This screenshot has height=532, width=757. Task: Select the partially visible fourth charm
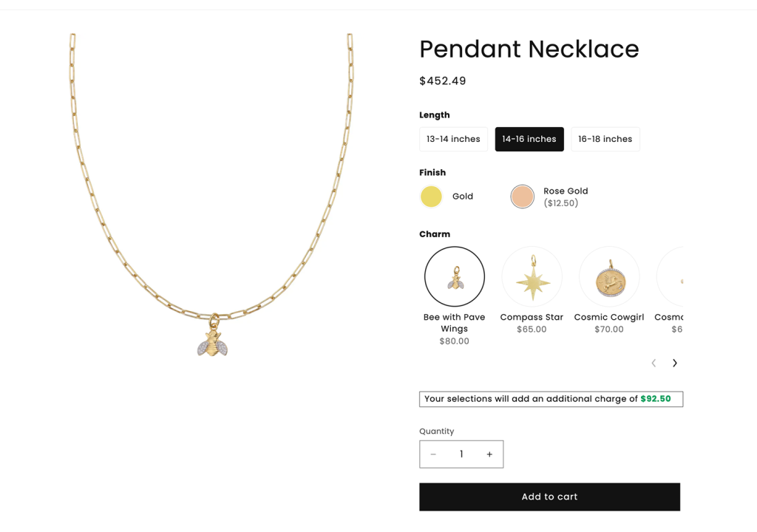coord(671,278)
